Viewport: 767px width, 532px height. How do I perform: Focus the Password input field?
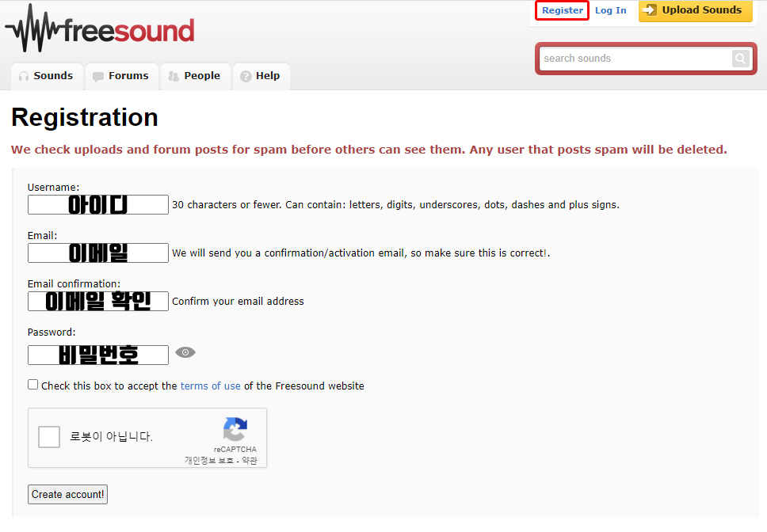(x=97, y=355)
